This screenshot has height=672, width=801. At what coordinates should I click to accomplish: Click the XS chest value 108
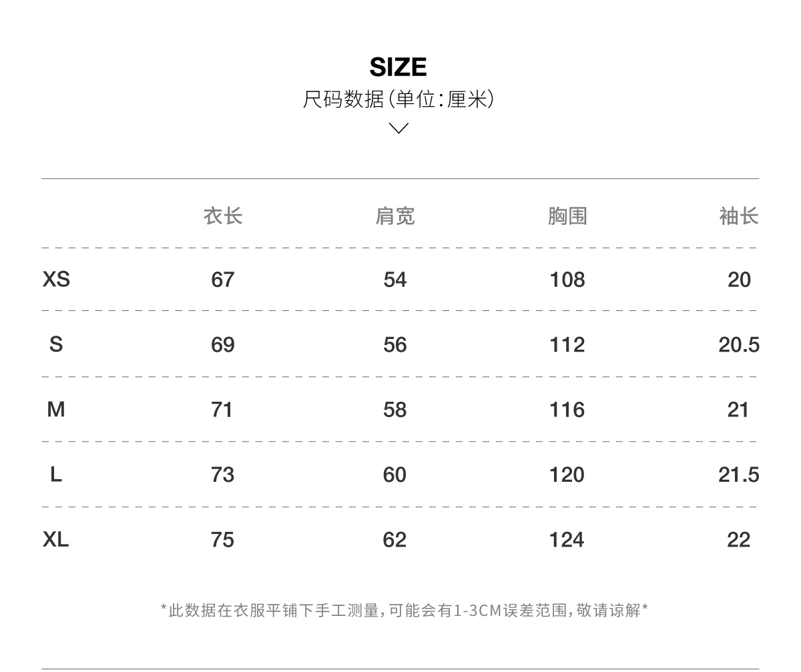tap(567, 280)
